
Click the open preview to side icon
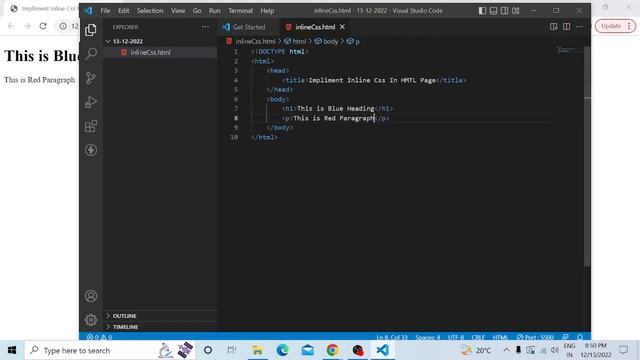click(x=553, y=27)
